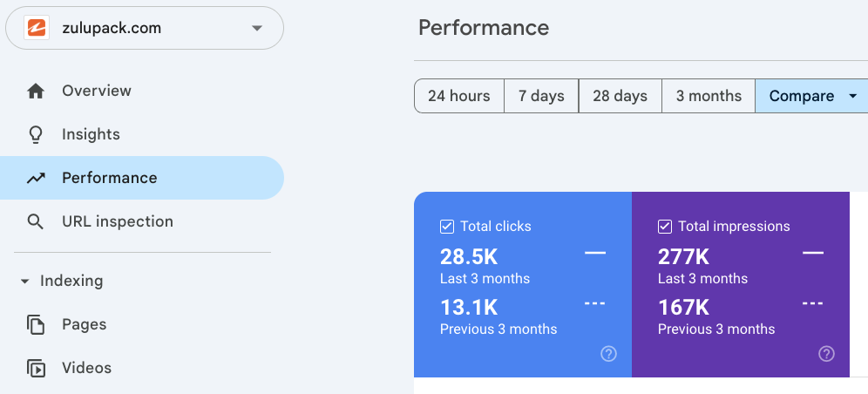Uncheck the Total clicks checkbox
Screen dimensions: 868x394
coord(447,227)
